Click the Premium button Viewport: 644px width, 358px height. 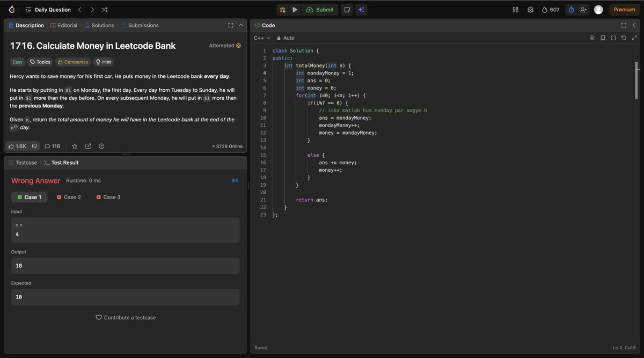pos(624,10)
